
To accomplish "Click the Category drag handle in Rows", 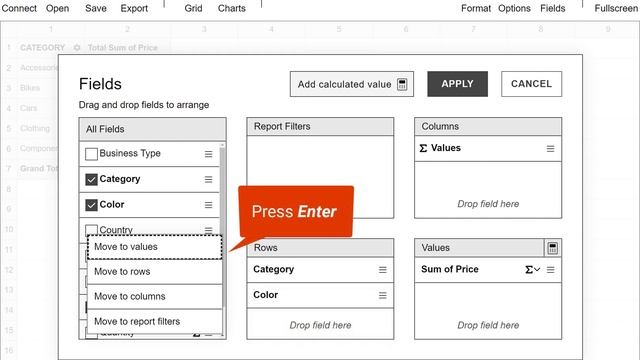I will [x=382, y=270].
